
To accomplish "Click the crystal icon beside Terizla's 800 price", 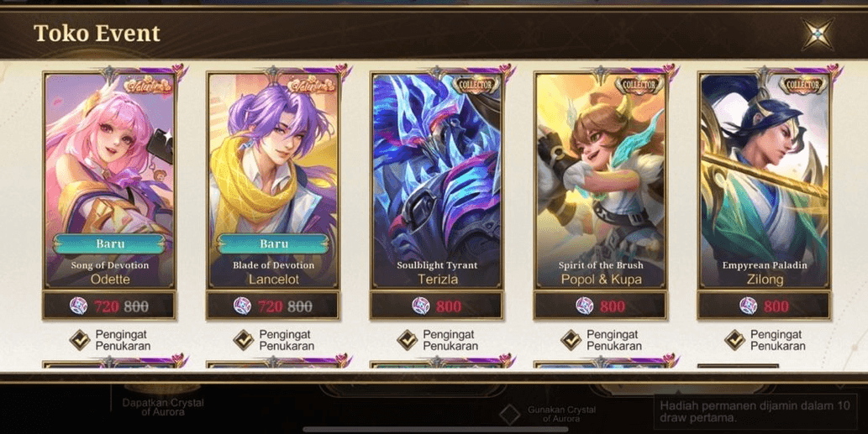I will 421,306.
